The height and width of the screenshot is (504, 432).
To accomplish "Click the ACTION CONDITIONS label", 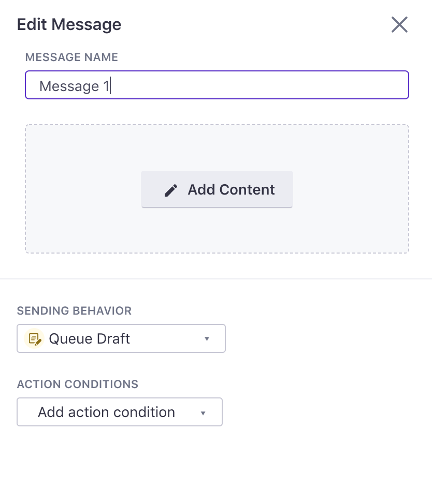I will tap(78, 384).
